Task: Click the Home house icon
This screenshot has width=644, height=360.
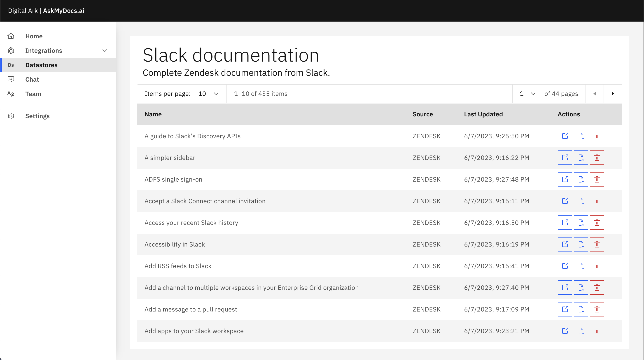Action: (x=11, y=36)
